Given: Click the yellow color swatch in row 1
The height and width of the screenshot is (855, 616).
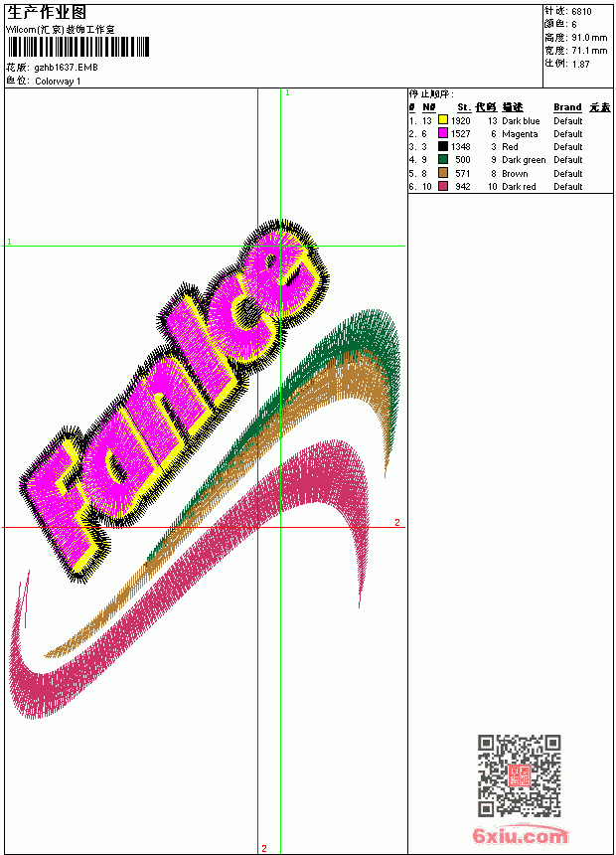Looking at the screenshot, I should [x=443, y=120].
